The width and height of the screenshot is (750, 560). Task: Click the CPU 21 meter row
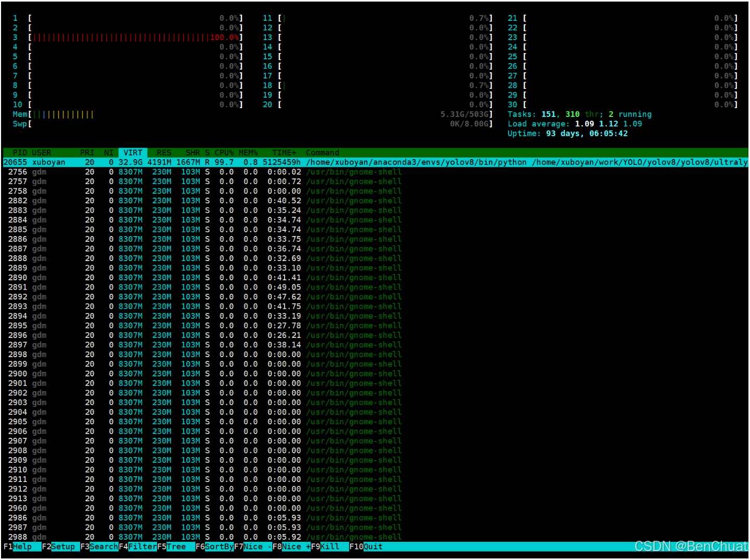coord(623,18)
